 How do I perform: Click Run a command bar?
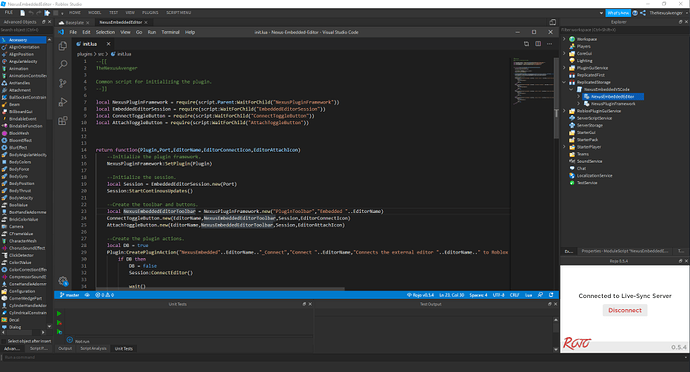click(x=345, y=357)
